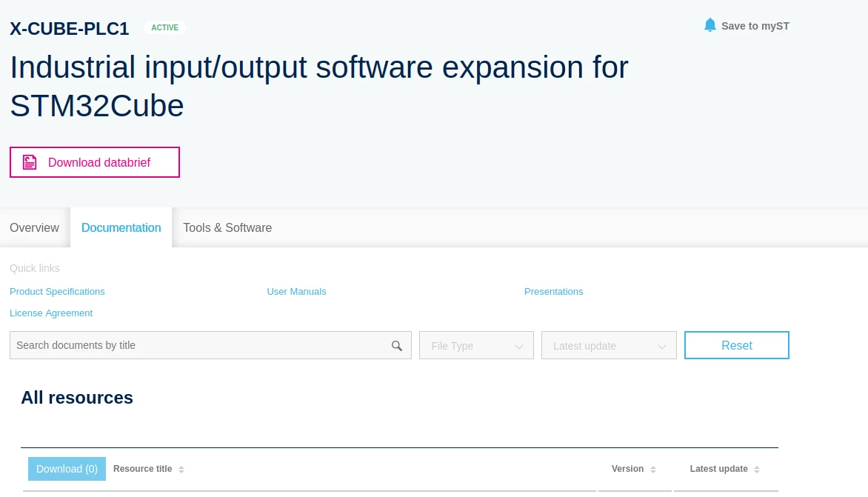Click the databrief document icon
This screenshot has height=497, width=868.
pyautogui.click(x=30, y=162)
